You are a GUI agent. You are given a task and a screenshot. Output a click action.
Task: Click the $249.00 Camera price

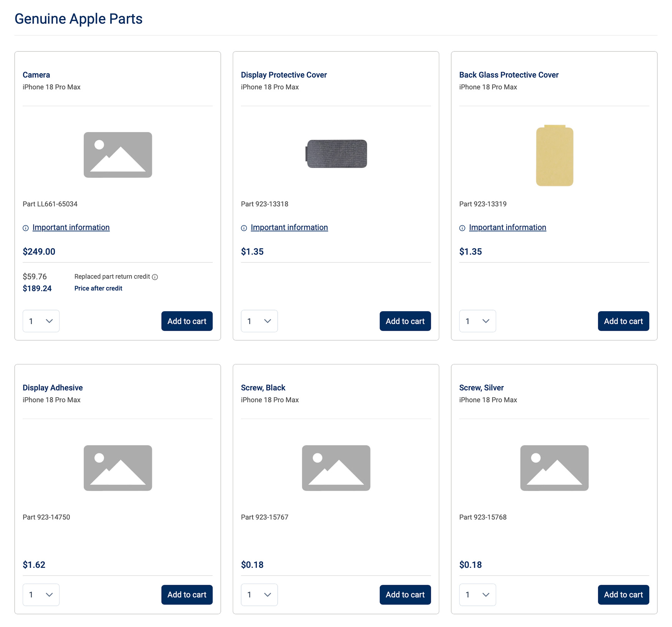click(x=39, y=252)
